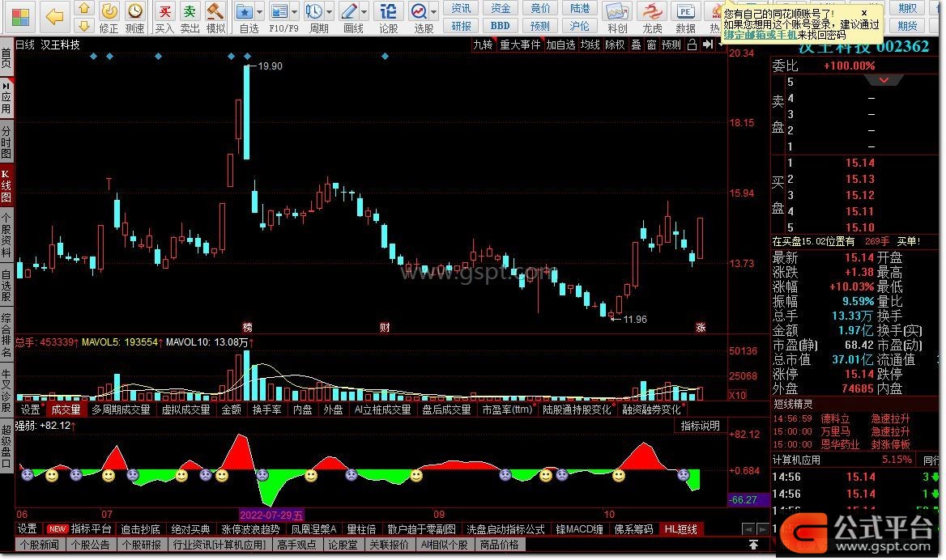Open the 超级盘口 sidebar tab
Screen dimensions: 946x560
point(6,447)
